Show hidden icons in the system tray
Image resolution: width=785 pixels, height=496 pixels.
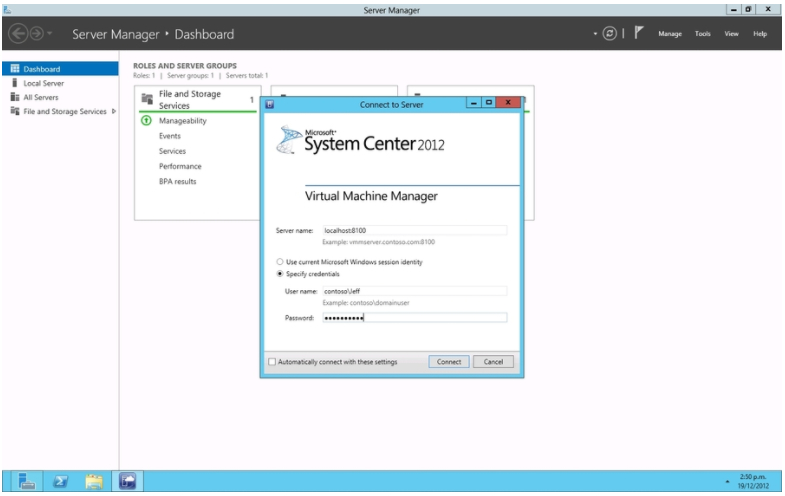pyautogui.click(x=727, y=482)
